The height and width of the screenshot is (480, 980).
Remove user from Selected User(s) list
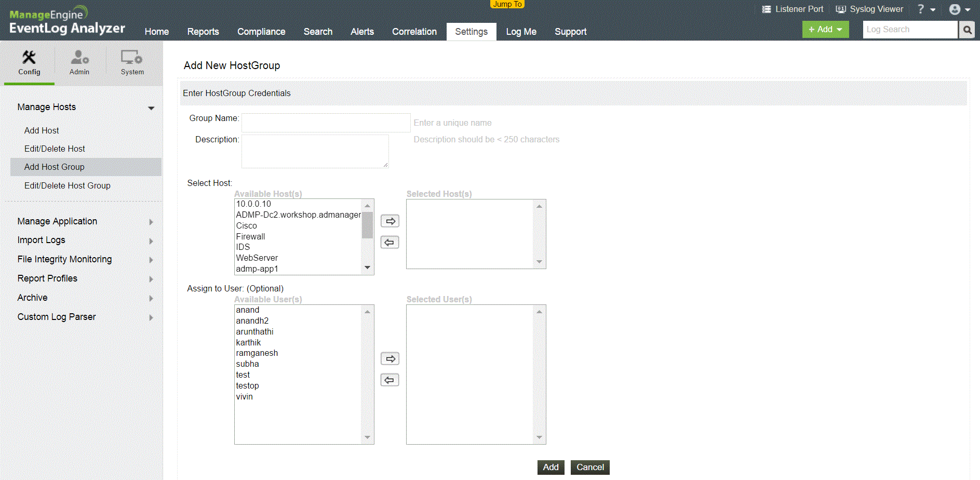click(390, 380)
